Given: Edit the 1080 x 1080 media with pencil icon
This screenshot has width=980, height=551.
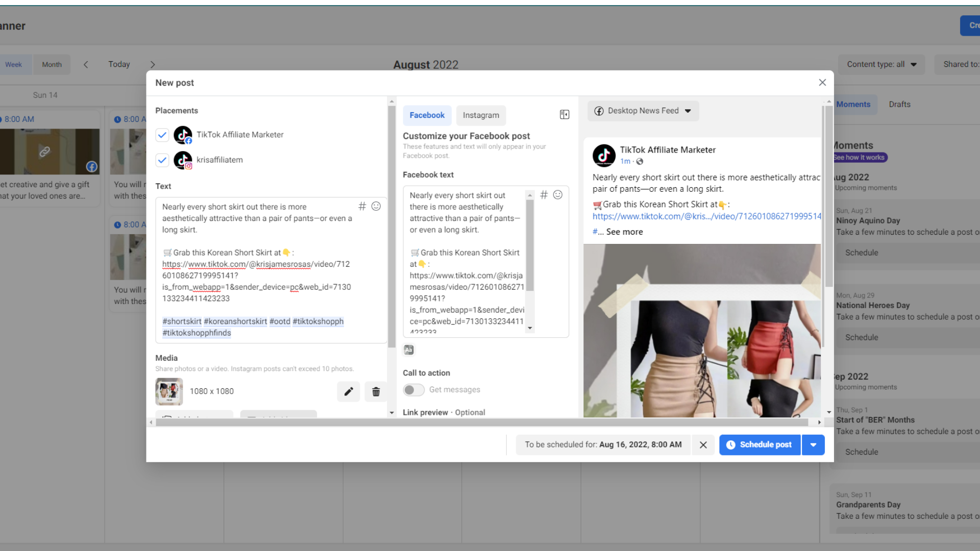Looking at the screenshot, I should [x=349, y=391].
